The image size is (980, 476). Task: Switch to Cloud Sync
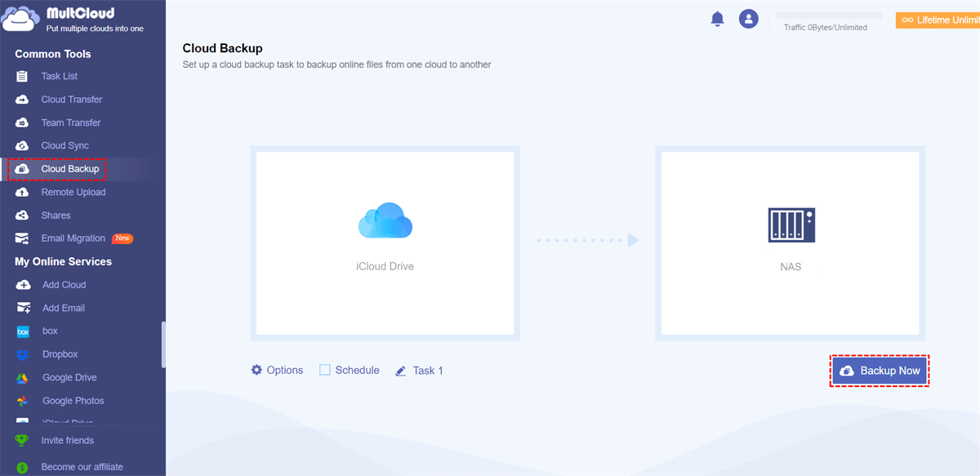65,145
